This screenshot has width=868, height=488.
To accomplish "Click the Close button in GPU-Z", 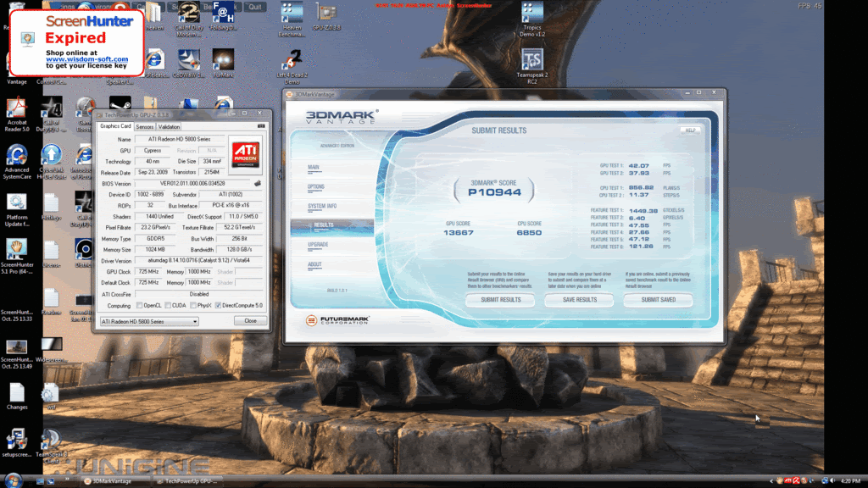I will click(250, 321).
